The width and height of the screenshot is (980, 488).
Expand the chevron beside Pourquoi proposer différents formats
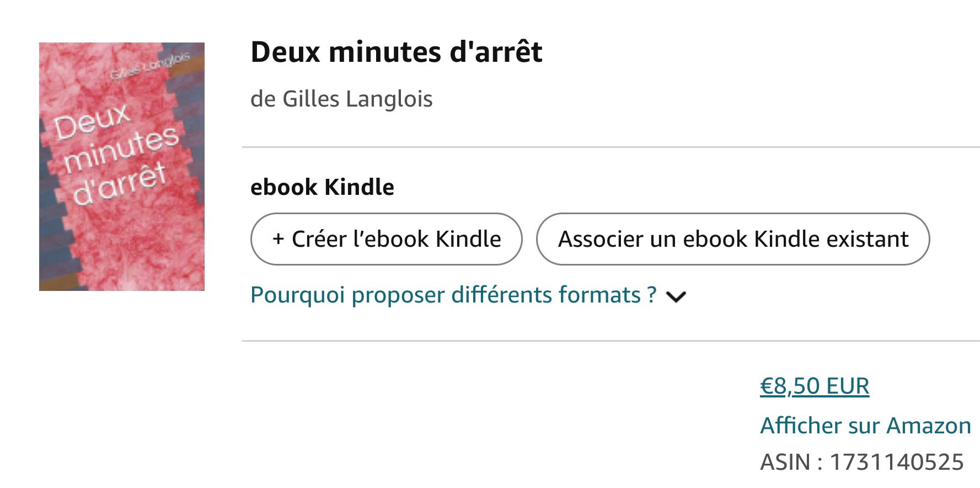click(676, 297)
